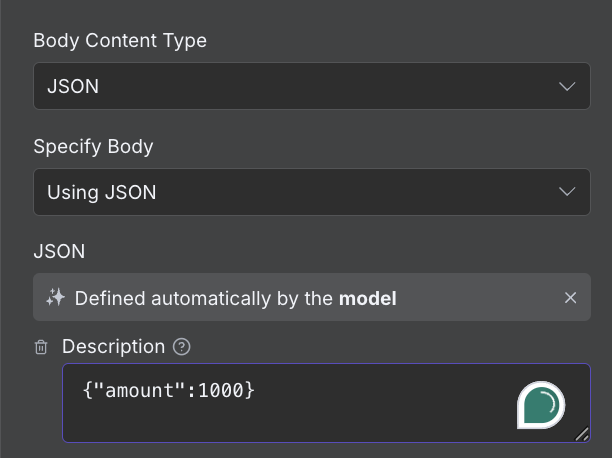Click the chevron arrow beside Using JSON
Screen dimensions: 612x458
(x=567, y=192)
